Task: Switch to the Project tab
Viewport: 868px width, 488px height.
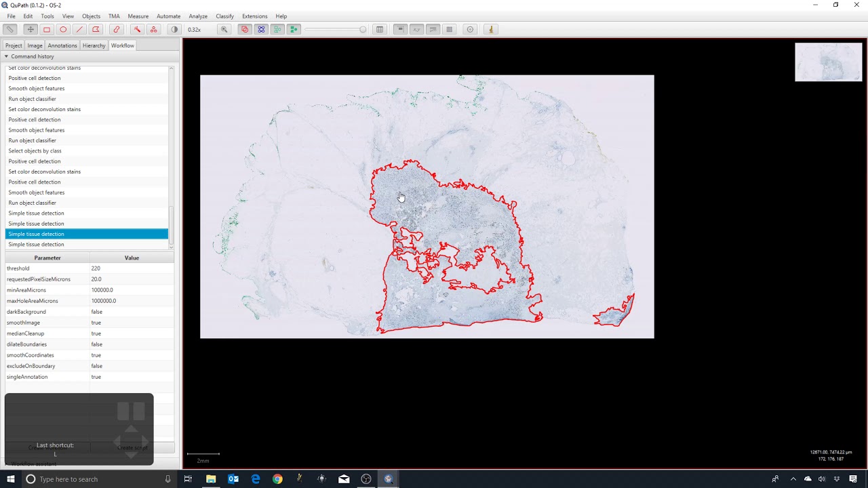Action: [x=14, y=45]
